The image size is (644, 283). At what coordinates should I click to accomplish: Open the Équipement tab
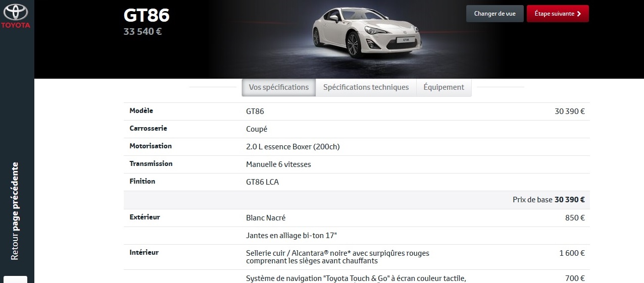pos(443,87)
